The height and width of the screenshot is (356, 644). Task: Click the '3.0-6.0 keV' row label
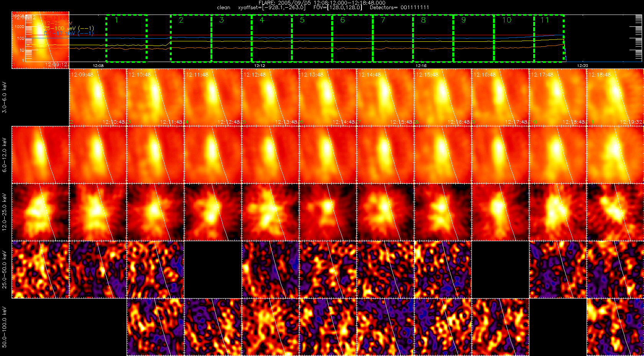(x=4, y=97)
